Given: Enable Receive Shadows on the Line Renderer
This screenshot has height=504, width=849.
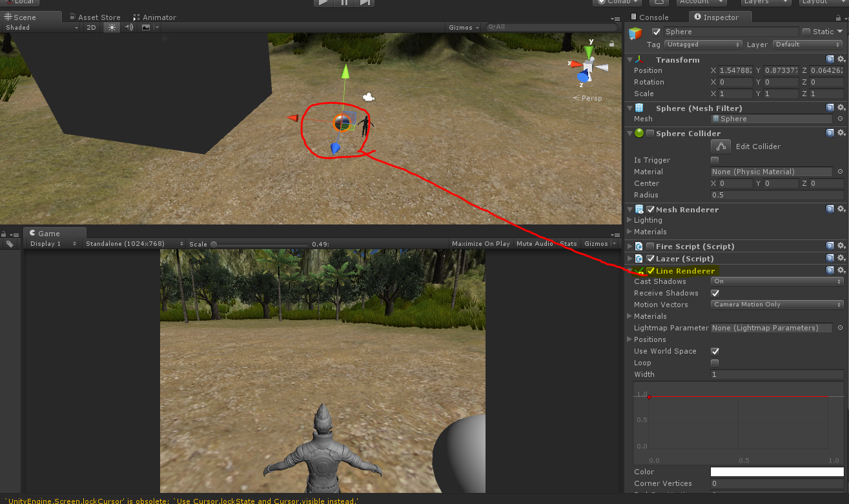Looking at the screenshot, I should pos(715,292).
